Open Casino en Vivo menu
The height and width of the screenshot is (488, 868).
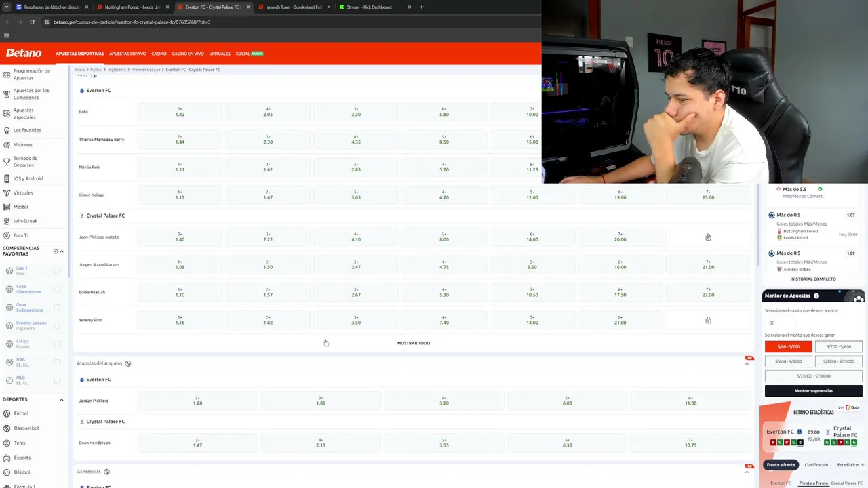(188, 54)
